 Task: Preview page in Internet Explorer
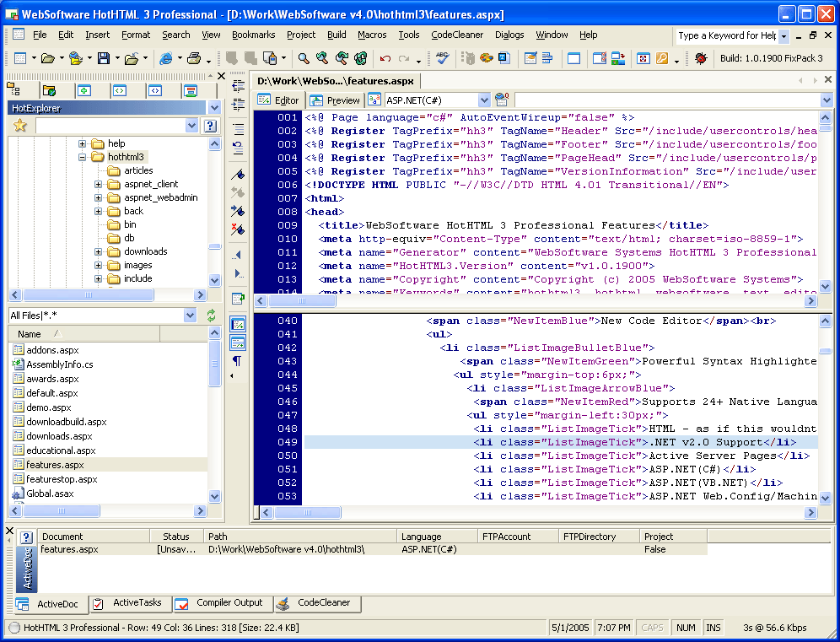(165, 58)
